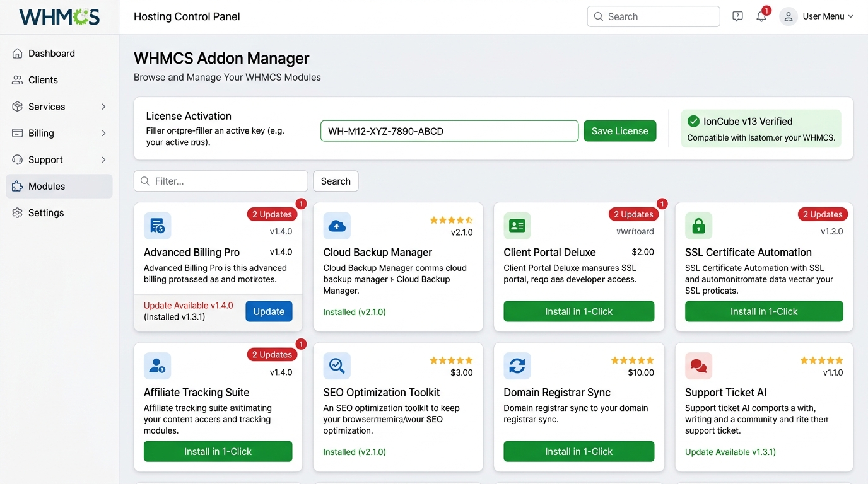The width and height of the screenshot is (868, 484).
Task: Click the Domain Registrar Sync icon
Action: click(517, 366)
